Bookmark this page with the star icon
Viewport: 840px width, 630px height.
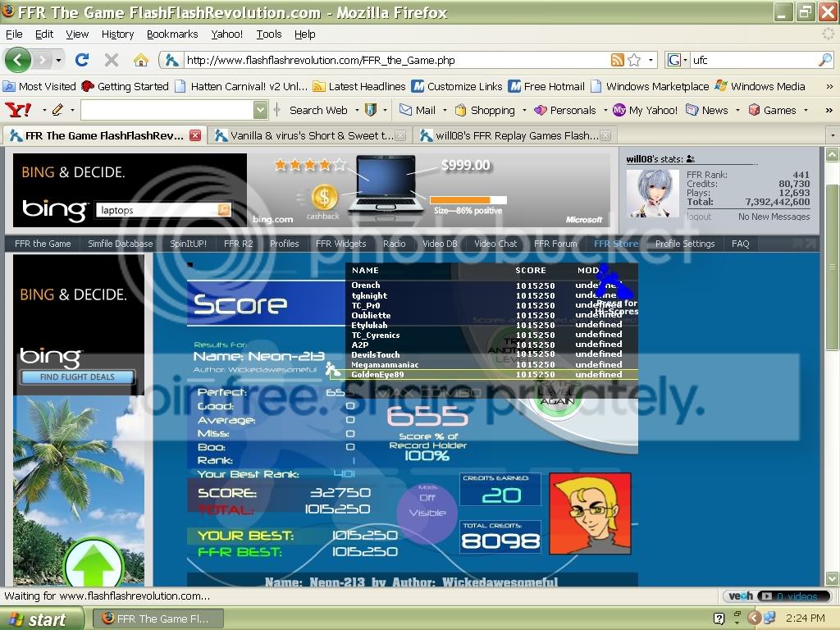(634, 60)
